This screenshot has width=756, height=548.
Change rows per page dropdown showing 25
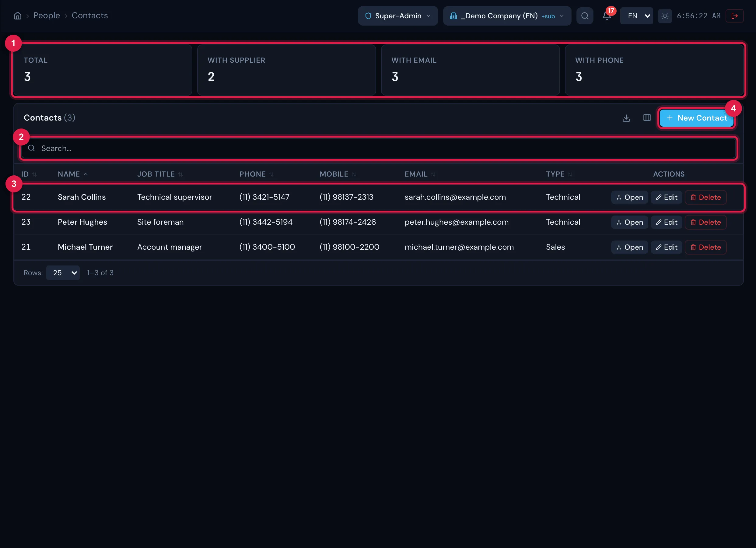[x=63, y=273]
